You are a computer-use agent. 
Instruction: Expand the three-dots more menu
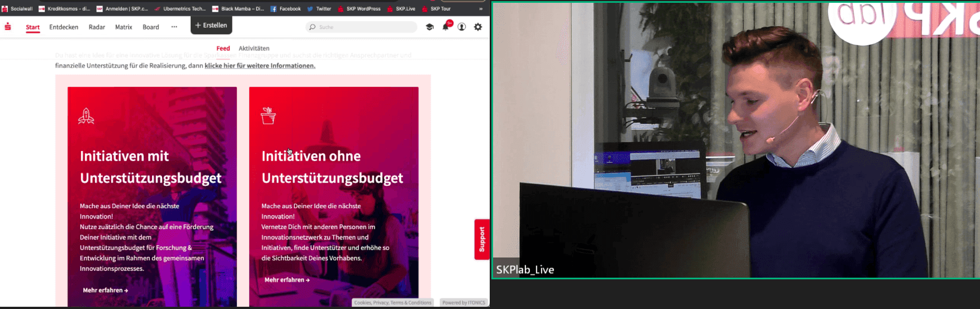tap(174, 27)
